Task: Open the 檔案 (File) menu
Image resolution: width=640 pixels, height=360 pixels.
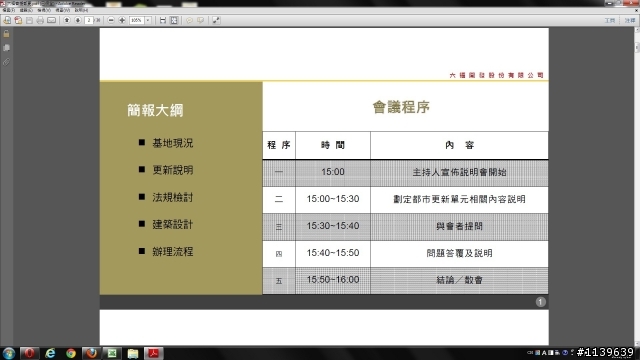Action: (8, 10)
